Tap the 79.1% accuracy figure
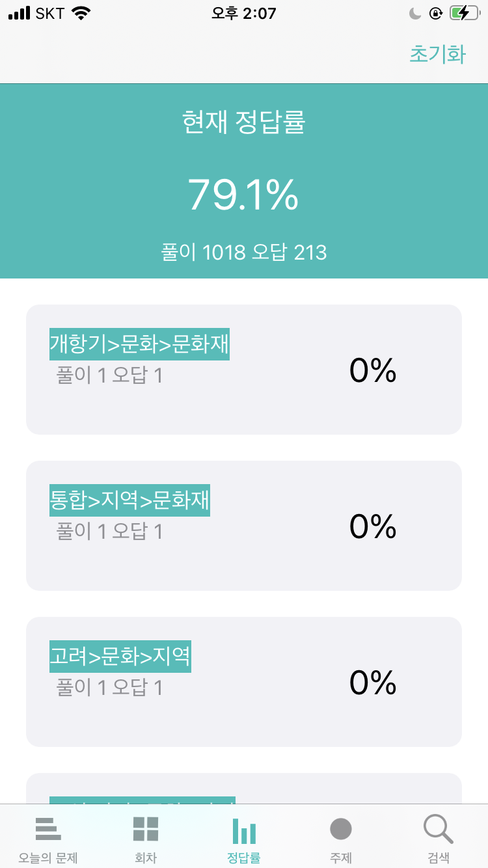The height and width of the screenshot is (868, 488). (243, 194)
